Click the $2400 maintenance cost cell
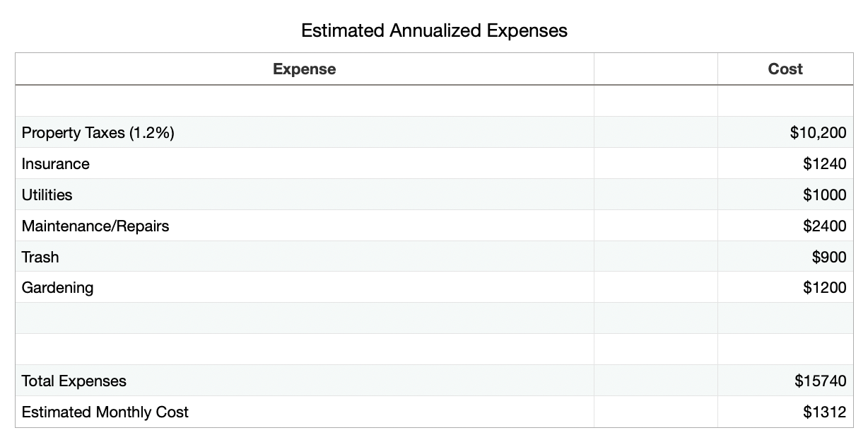Screen dimensions: 868x440 785,226
